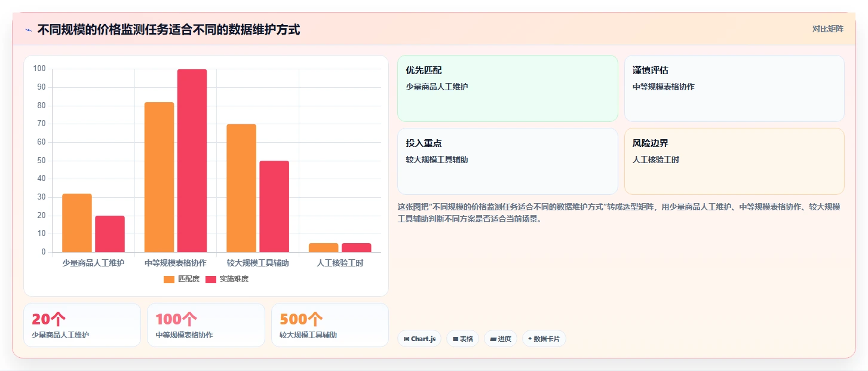Click the description paragraph starting 这张图把

[x=619, y=212]
